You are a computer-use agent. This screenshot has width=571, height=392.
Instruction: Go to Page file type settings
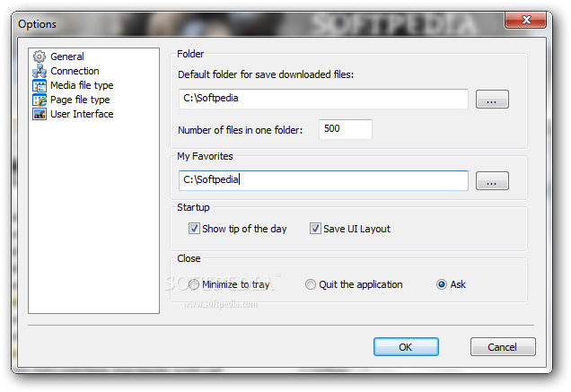(80, 100)
